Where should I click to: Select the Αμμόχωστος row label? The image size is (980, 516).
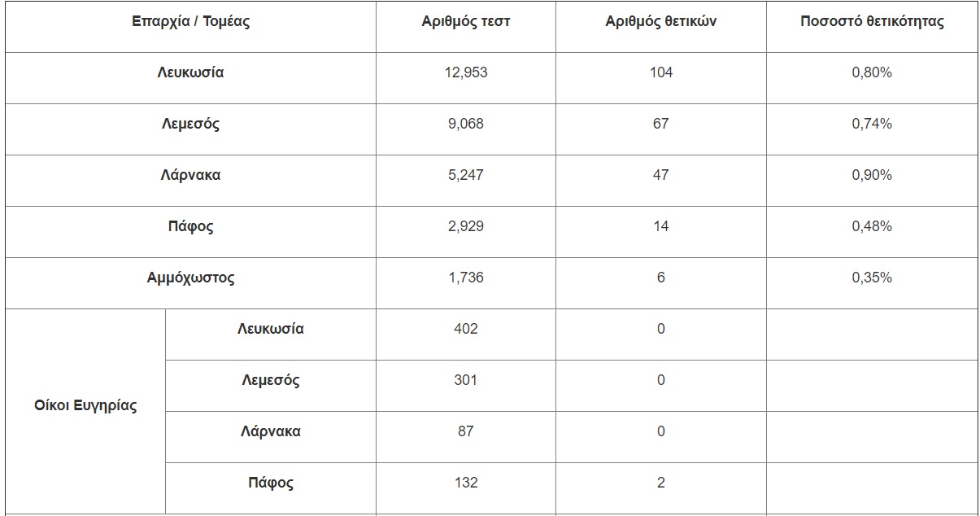(x=190, y=278)
